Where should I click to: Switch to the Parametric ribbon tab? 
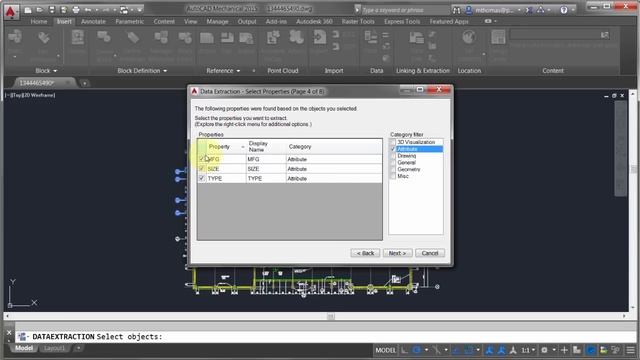click(129, 21)
